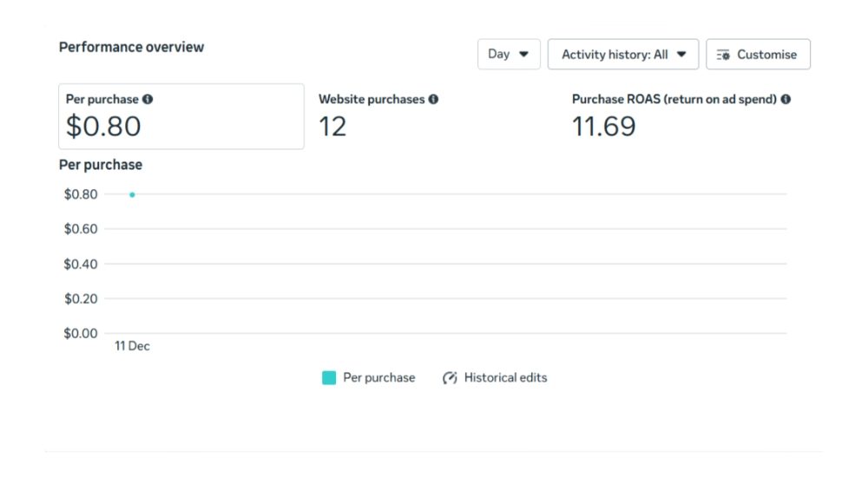Click the info icon beside Per purchase
This screenshot has height=477, width=868.
(x=148, y=100)
